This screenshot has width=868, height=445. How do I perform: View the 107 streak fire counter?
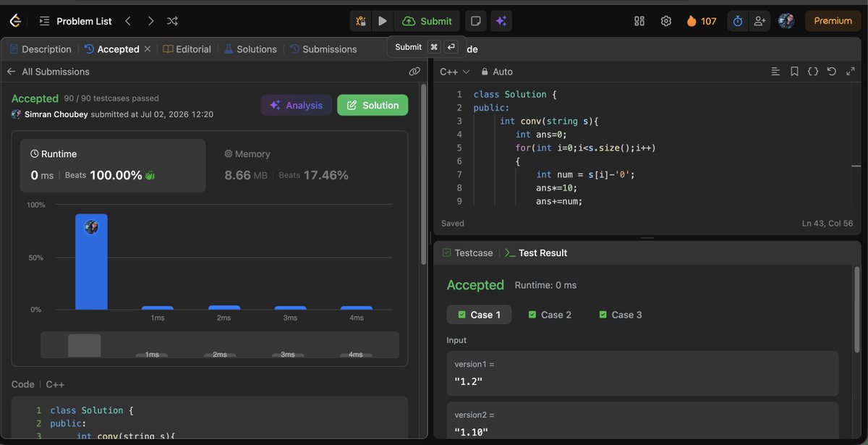tap(701, 21)
